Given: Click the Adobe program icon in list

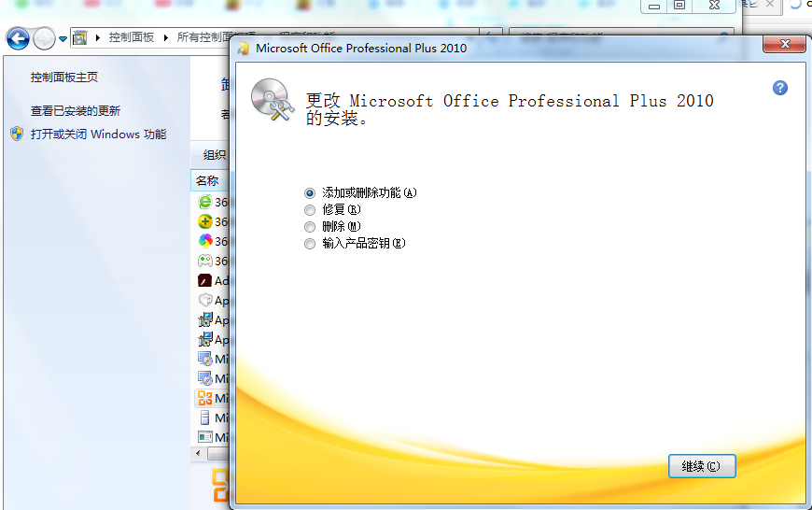Looking at the screenshot, I should 205,280.
